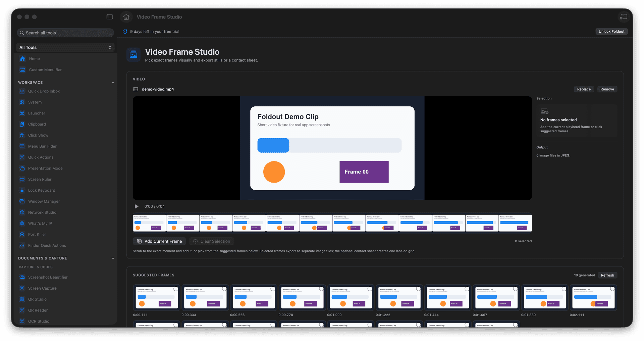Viewport: 644px width, 341px height.
Task: Click the 'No frames selected' message
Action: pos(558,120)
